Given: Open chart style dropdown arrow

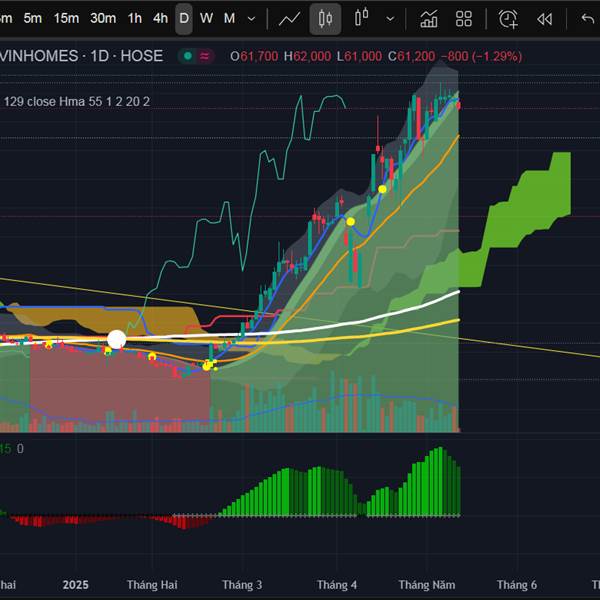Looking at the screenshot, I should tap(390, 18).
